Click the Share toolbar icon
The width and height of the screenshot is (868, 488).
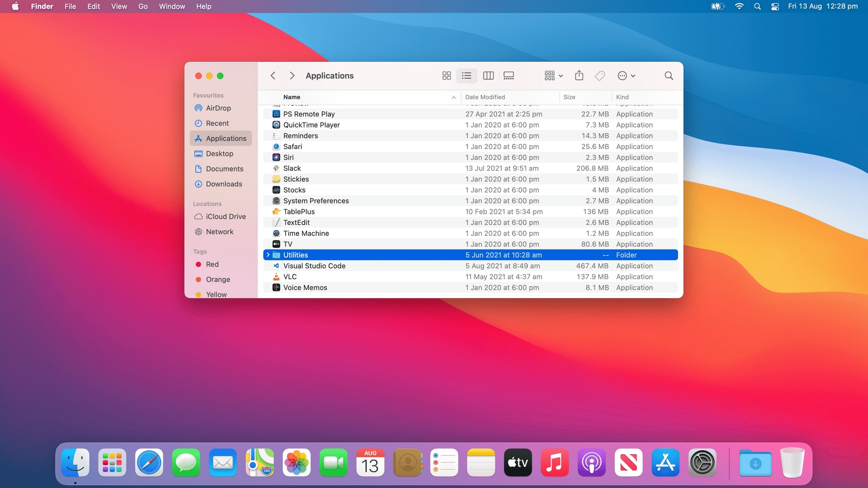[x=579, y=75]
